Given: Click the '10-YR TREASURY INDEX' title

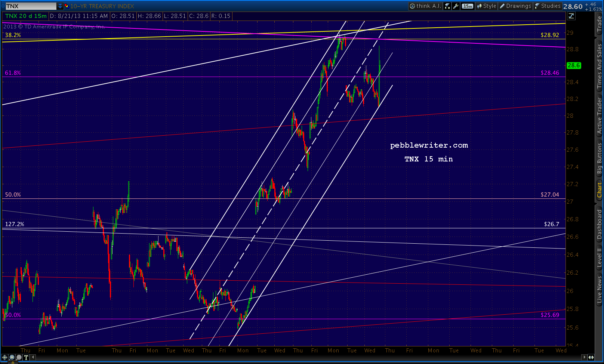Looking at the screenshot, I should click(102, 6).
